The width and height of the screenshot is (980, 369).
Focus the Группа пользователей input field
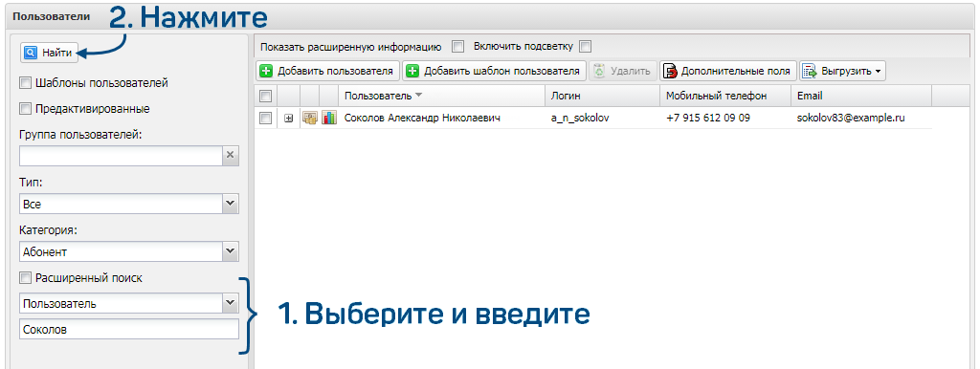tap(121, 156)
